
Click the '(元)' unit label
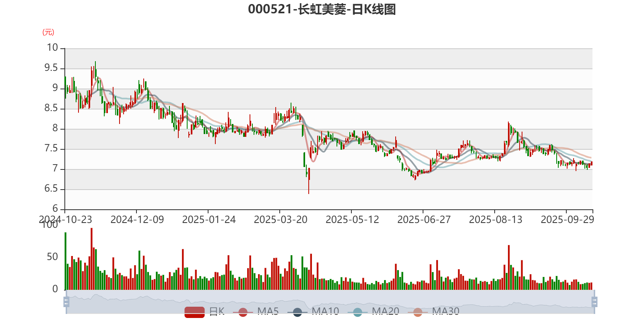pyautogui.click(x=48, y=32)
